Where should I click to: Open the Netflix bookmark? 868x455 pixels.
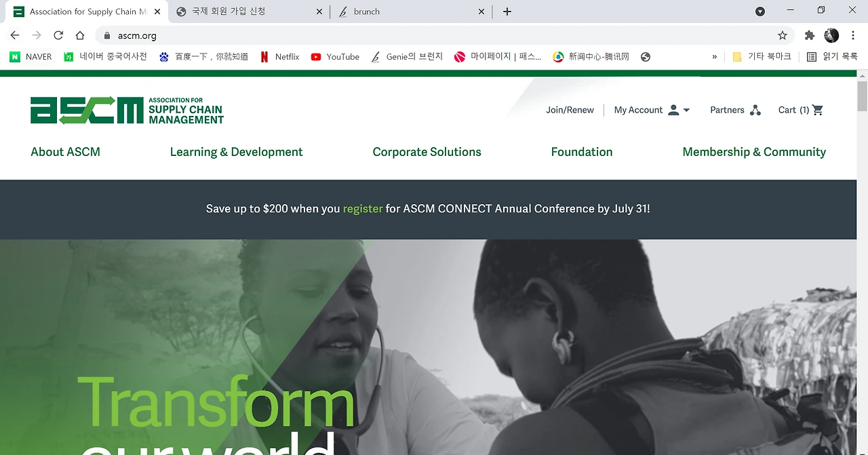tap(279, 57)
